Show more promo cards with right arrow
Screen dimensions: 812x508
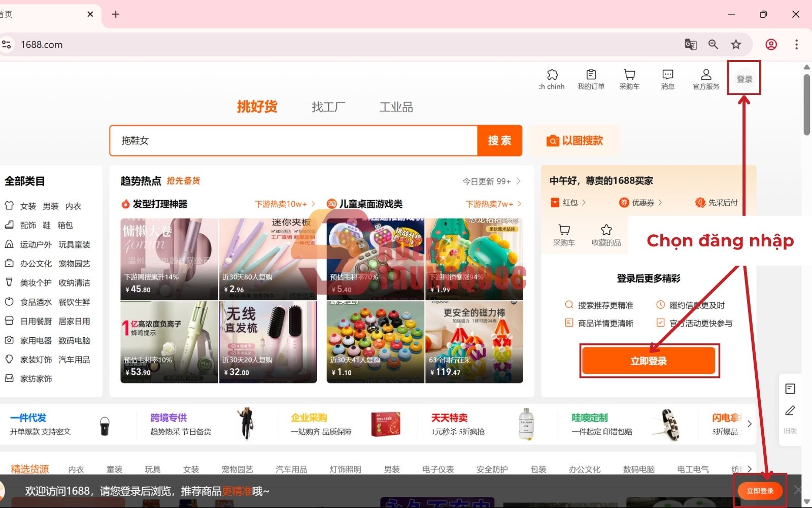[749, 424]
